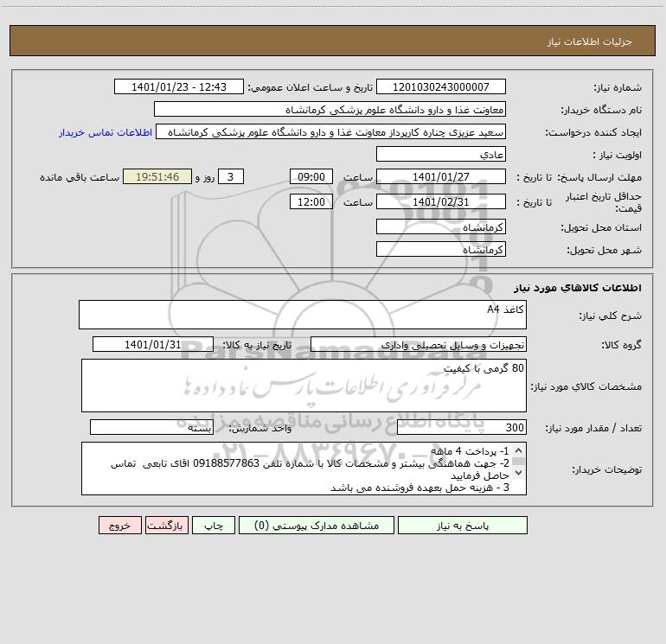The width and height of the screenshot is (666, 644).
Task: Click price validity date 1401/02/31
Action: coord(441,201)
